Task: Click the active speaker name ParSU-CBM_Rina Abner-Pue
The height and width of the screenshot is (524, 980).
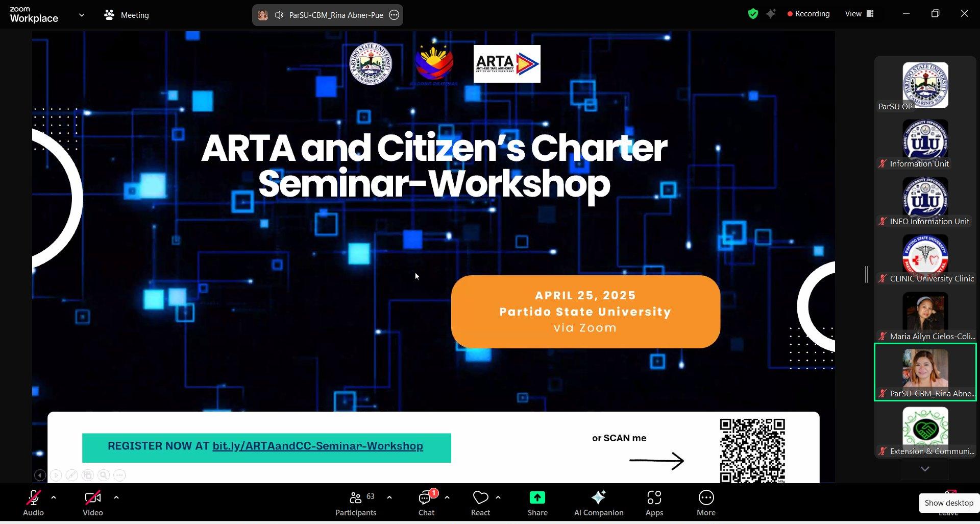Action: point(336,15)
